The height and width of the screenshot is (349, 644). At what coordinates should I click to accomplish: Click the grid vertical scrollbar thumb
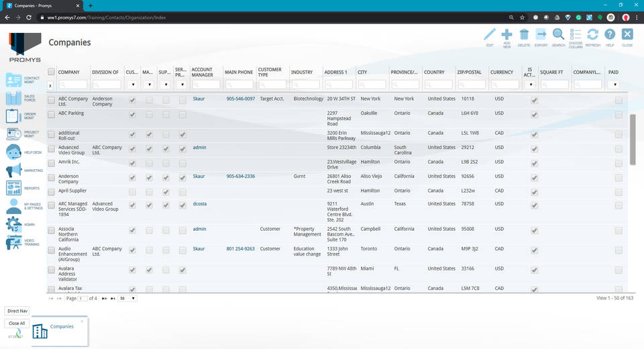[633, 140]
